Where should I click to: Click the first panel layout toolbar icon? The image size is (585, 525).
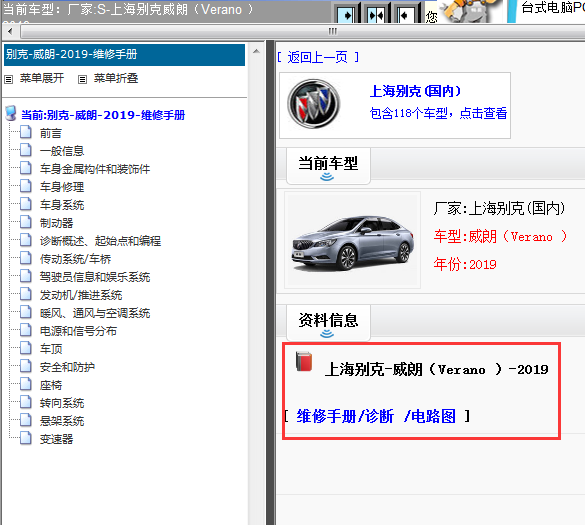click(347, 14)
